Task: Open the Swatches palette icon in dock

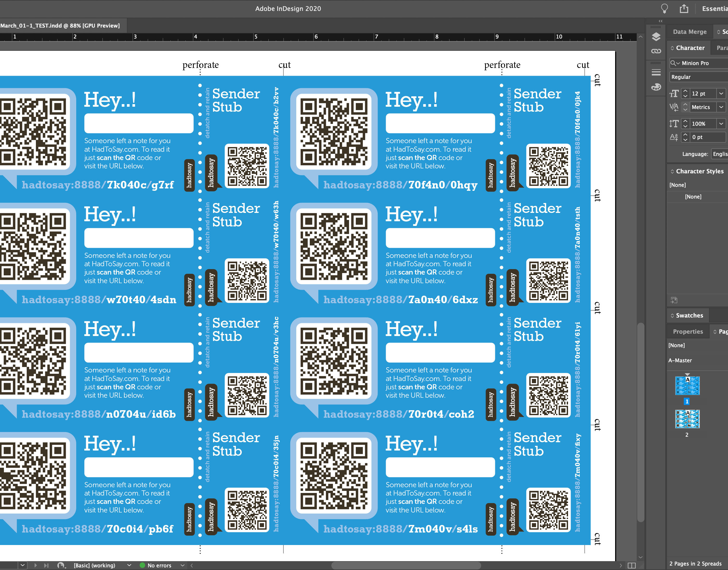Action: click(x=656, y=87)
